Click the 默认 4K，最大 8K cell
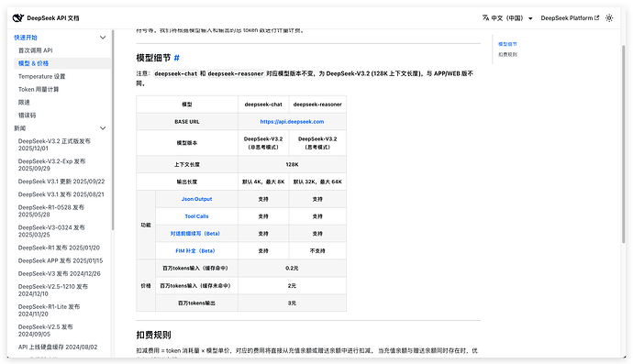The image size is (633, 364). (263, 182)
